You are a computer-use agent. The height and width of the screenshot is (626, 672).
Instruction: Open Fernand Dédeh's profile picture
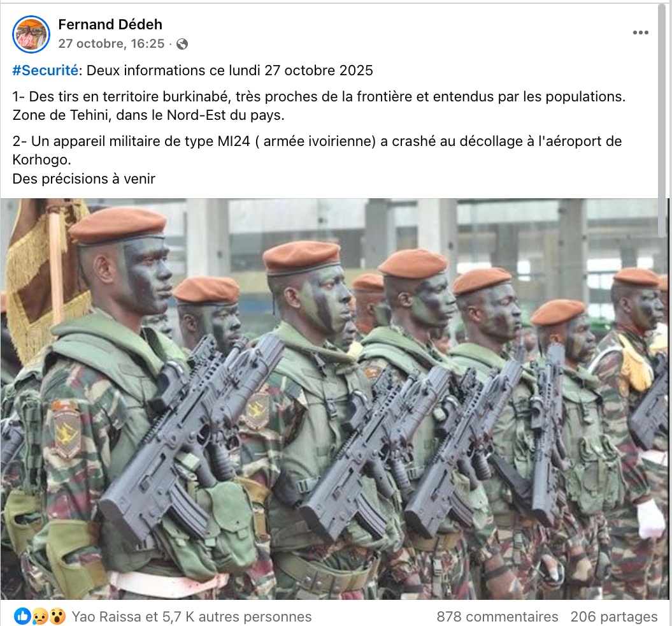point(31,34)
